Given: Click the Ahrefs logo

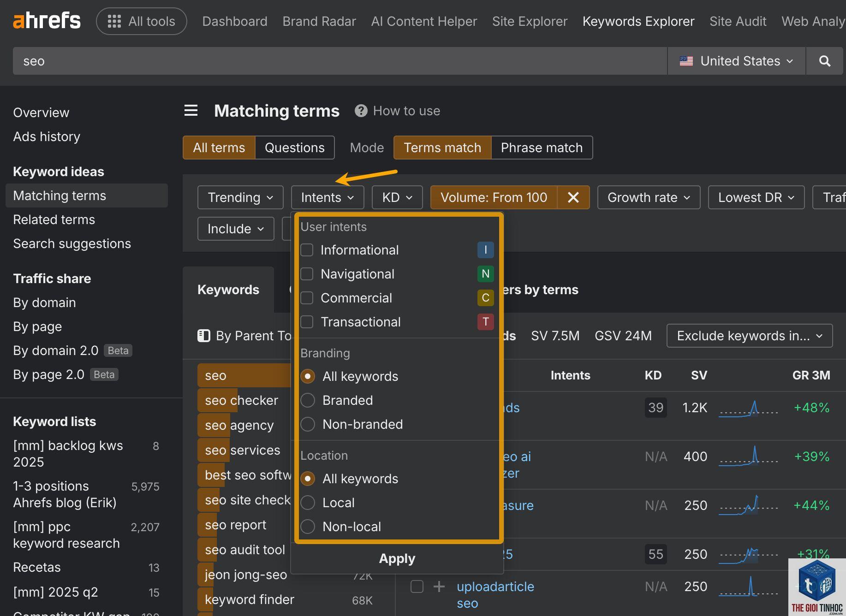Looking at the screenshot, I should click(x=47, y=21).
